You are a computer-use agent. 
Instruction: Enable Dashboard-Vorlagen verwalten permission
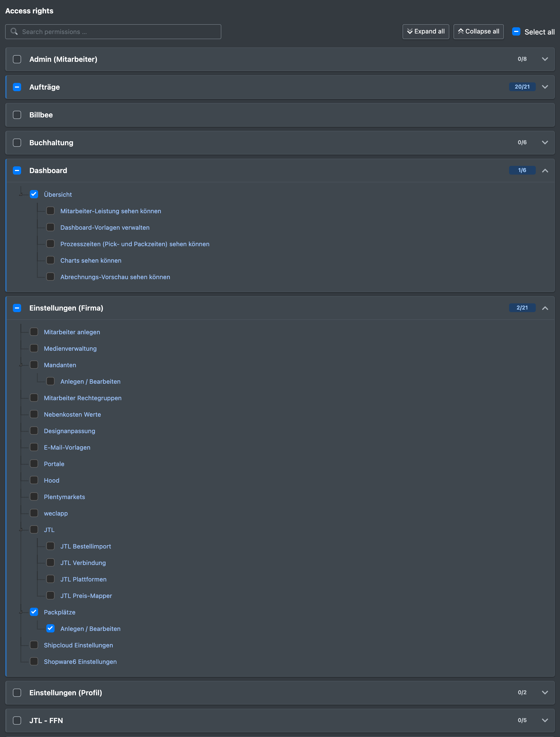point(50,227)
